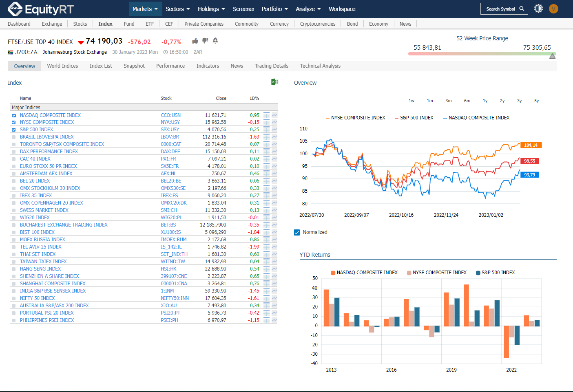Screen dimensions: 573x392
Task: Open table icon for NASDAQ COMPOSITE INDEX row
Action: pos(267,115)
